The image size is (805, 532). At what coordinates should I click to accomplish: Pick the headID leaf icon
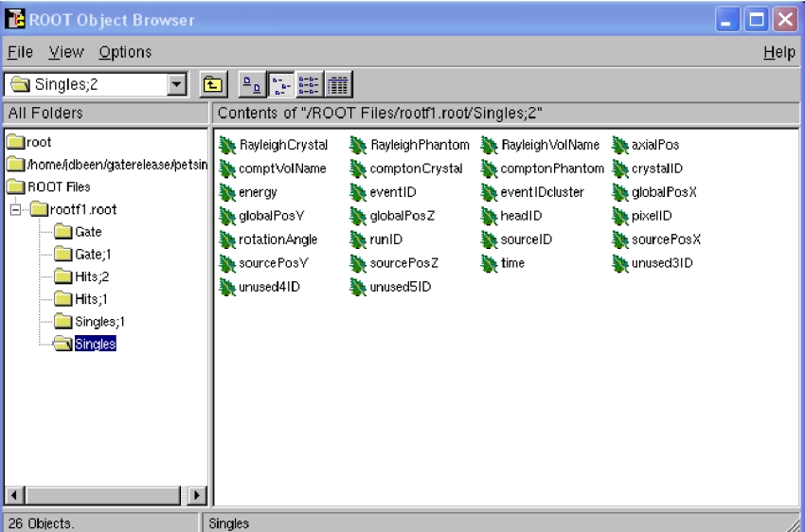click(490, 216)
